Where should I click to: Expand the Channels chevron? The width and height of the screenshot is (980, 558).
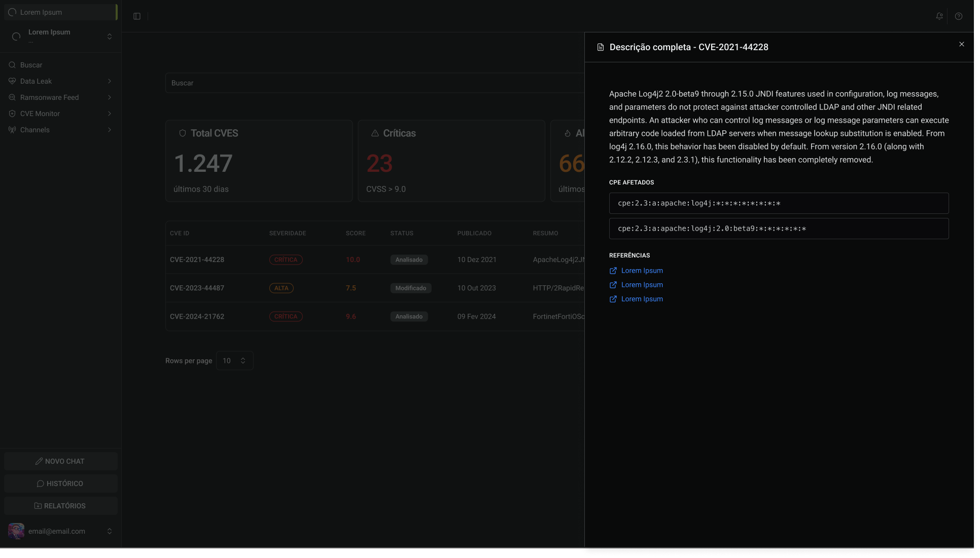click(x=110, y=130)
